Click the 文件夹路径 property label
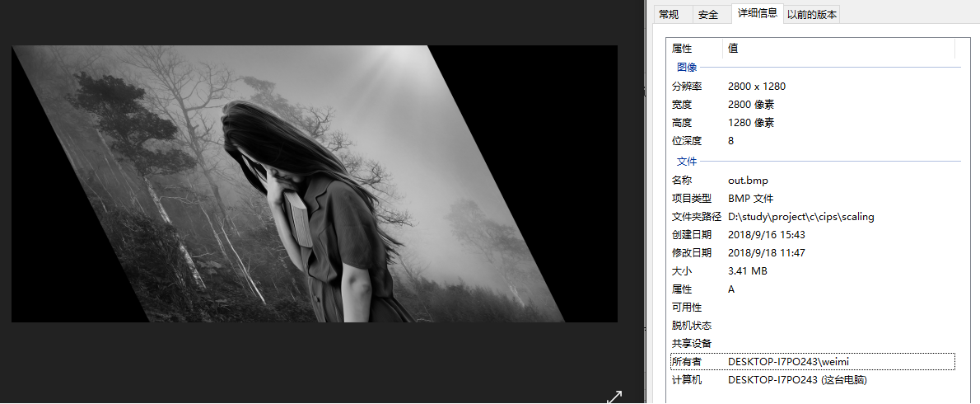Screen dimensions: 980x404 [x=697, y=217]
